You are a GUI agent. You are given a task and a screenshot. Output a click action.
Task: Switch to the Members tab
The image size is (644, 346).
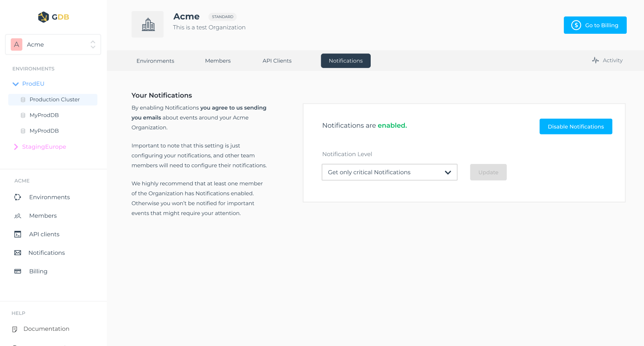tap(218, 61)
